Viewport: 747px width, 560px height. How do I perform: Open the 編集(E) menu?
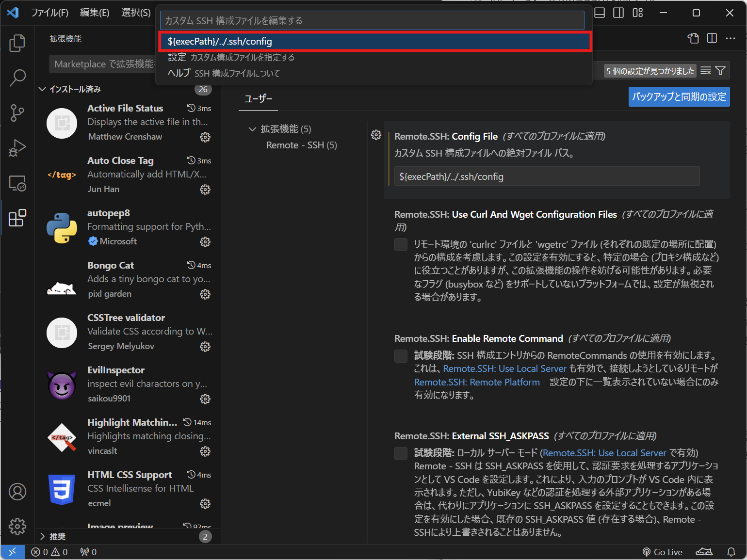click(95, 13)
